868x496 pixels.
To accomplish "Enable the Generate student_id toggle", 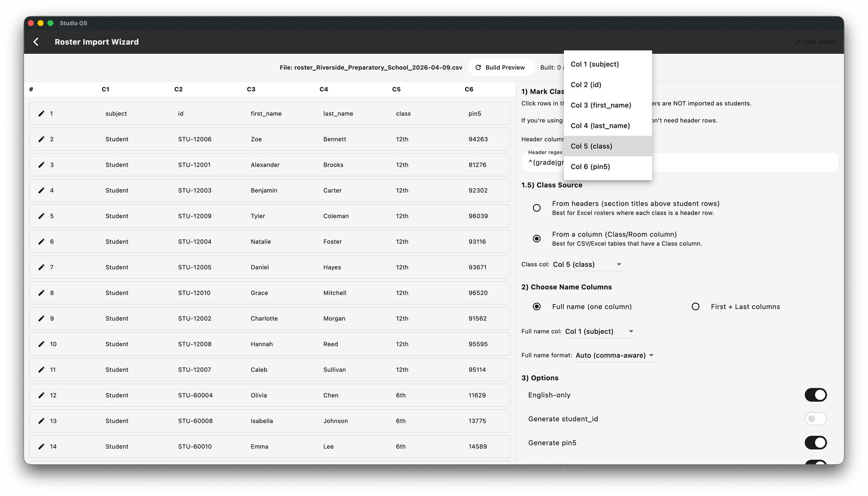I will click(815, 419).
